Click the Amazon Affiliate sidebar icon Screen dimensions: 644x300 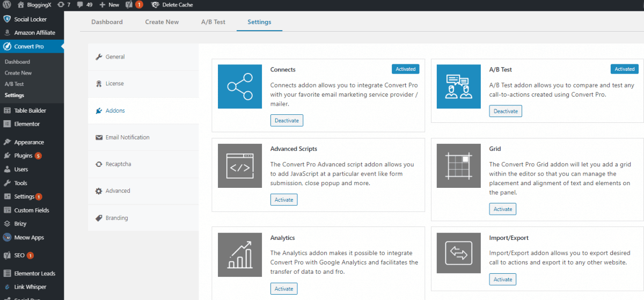7,33
